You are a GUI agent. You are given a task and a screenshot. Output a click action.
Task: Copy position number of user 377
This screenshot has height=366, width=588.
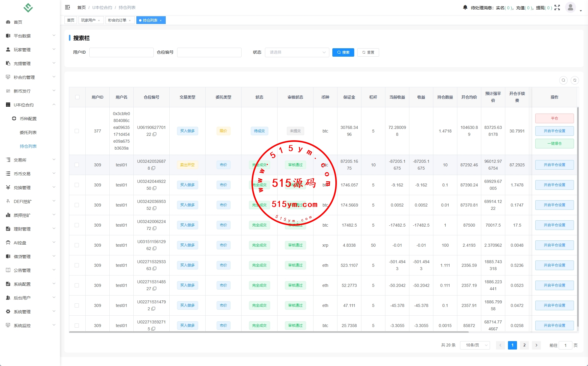[155, 135]
